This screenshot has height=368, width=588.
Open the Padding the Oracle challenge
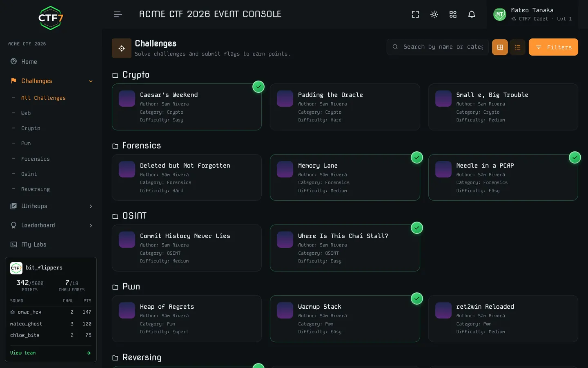click(345, 107)
